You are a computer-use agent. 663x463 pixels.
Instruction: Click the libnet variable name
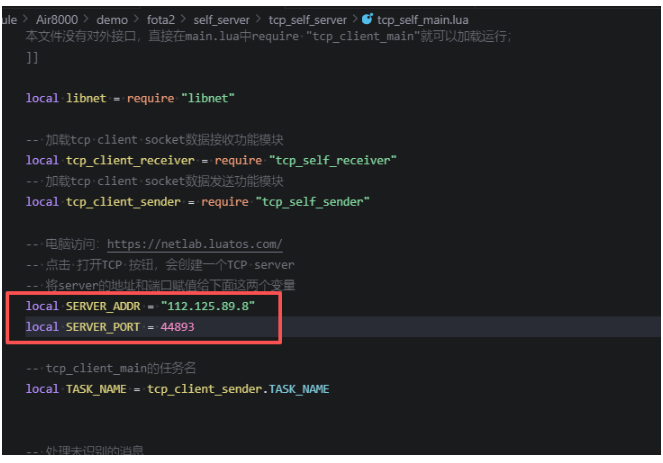coord(86,98)
